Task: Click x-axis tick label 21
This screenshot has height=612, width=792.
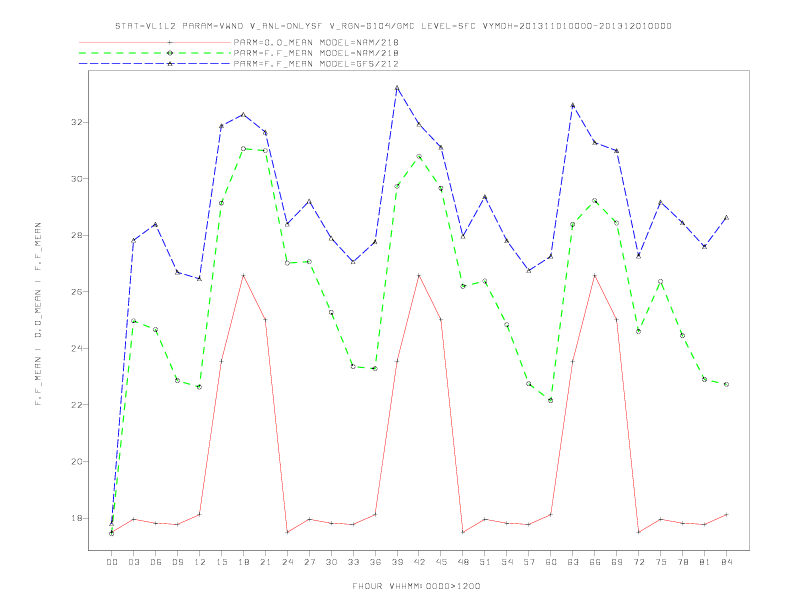Action: [x=265, y=562]
